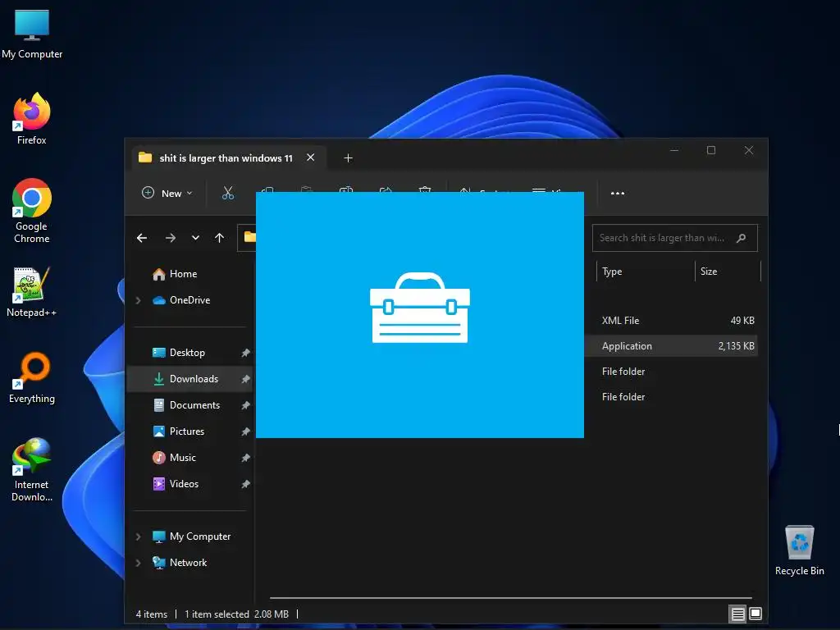Select Network in navigation pane
This screenshot has height=630, width=840.
pos(180,563)
